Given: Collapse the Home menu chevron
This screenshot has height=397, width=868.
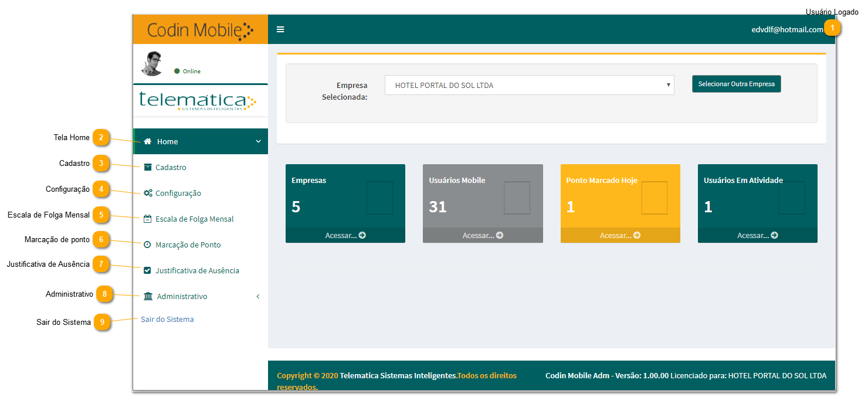Looking at the screenshot, I should click(259, 141).
